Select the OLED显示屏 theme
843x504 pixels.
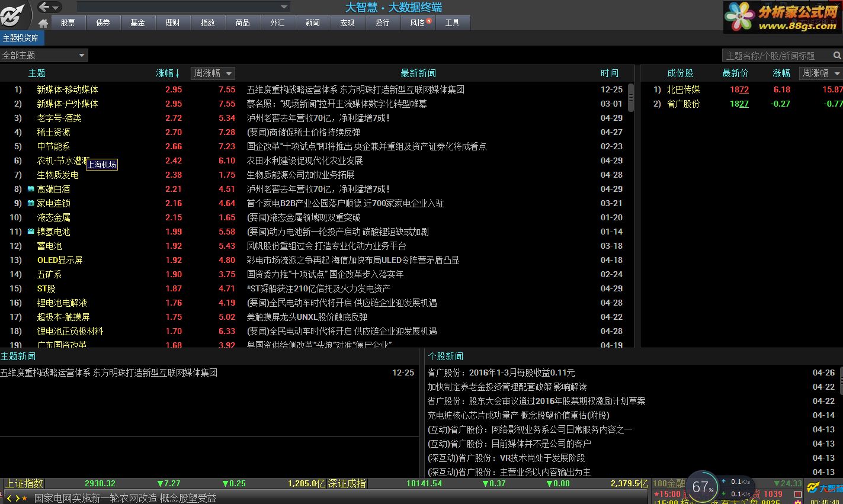pos(60,260)
